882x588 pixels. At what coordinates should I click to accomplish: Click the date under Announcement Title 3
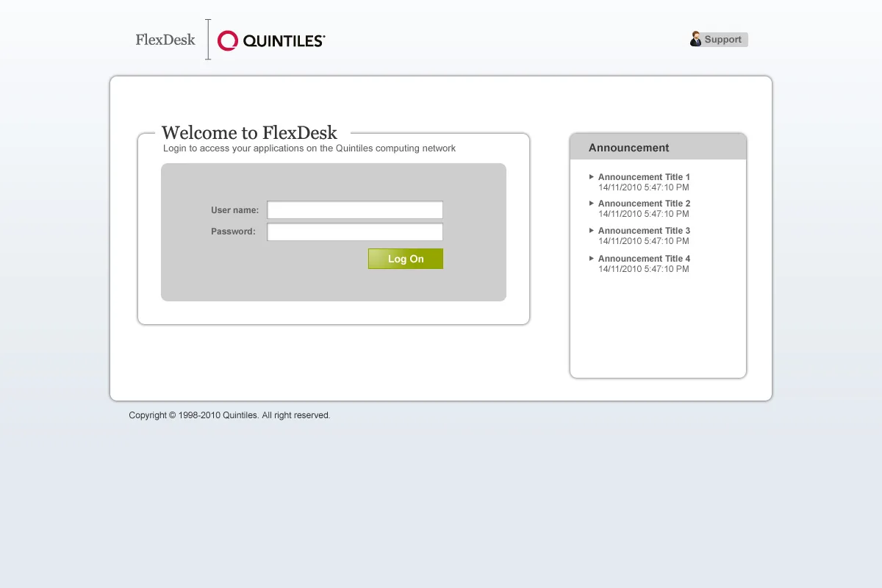pos(644,241)
